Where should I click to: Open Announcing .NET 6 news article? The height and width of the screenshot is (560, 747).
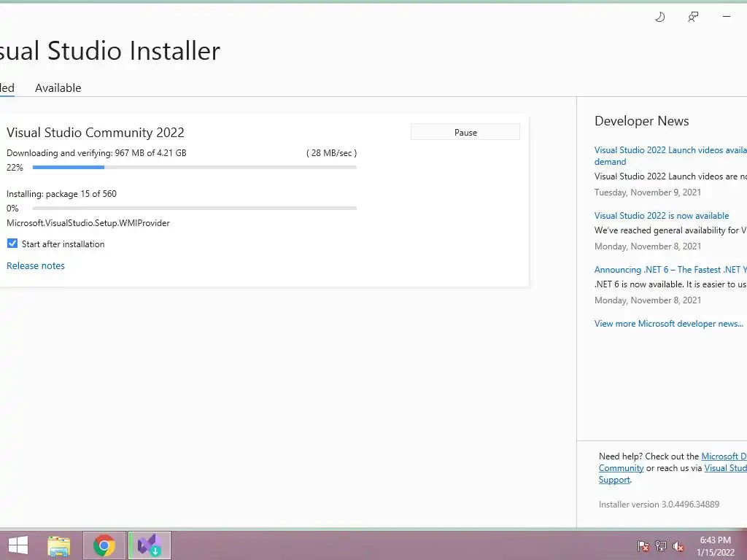[x=670, y=270]
